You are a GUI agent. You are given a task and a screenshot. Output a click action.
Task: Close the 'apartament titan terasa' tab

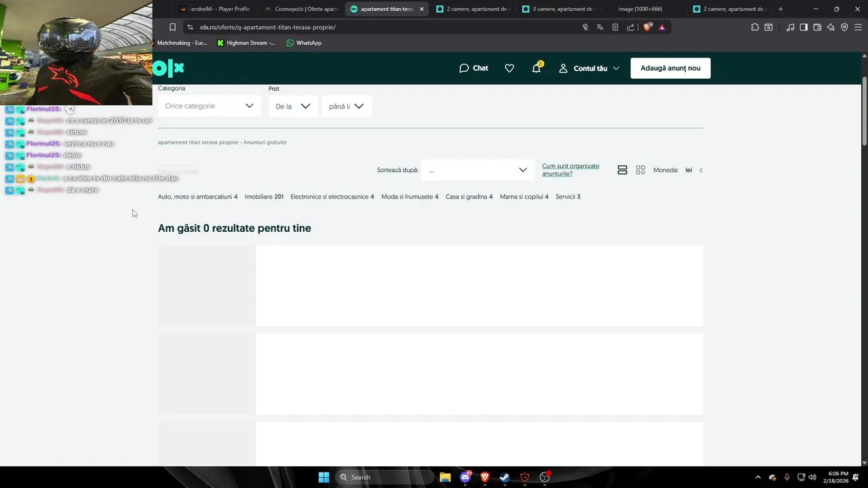tap(422, 9)
